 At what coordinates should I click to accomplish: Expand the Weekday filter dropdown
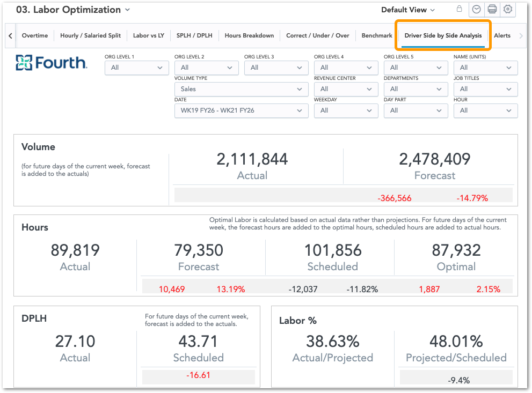[x=346, y=110]
